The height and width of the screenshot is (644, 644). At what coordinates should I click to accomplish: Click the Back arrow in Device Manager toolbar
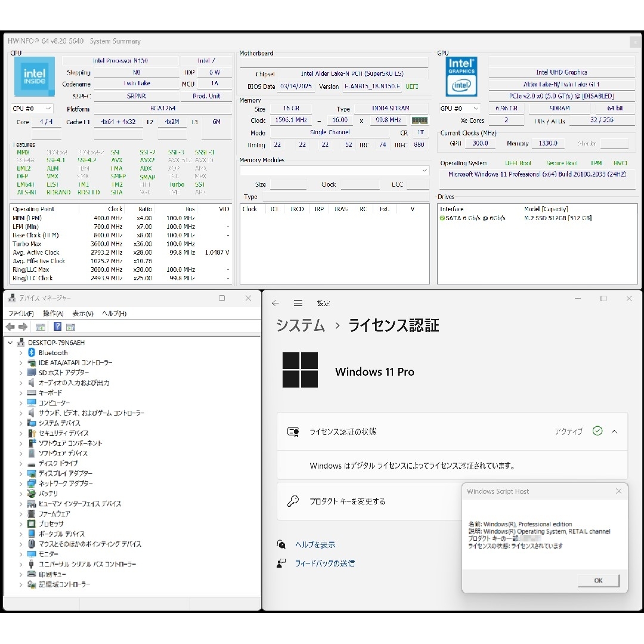10,327
